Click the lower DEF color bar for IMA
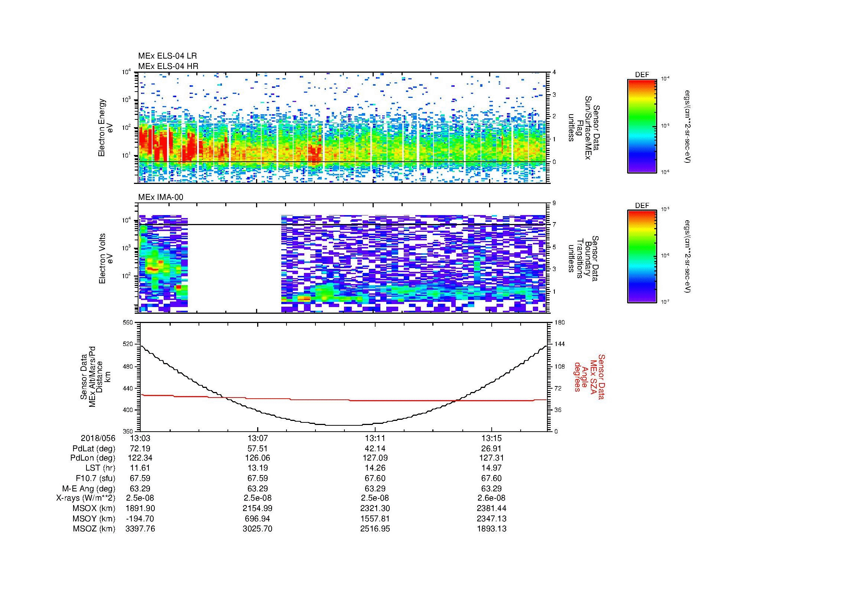Screen dimensions: 868x613 tap(642, 257)
